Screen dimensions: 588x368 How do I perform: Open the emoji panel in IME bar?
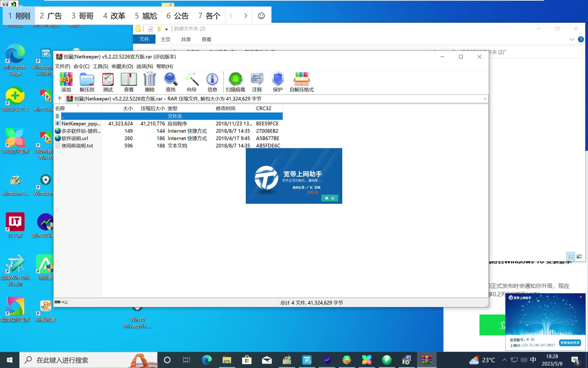pyautogui.click(x=261, y=16)
